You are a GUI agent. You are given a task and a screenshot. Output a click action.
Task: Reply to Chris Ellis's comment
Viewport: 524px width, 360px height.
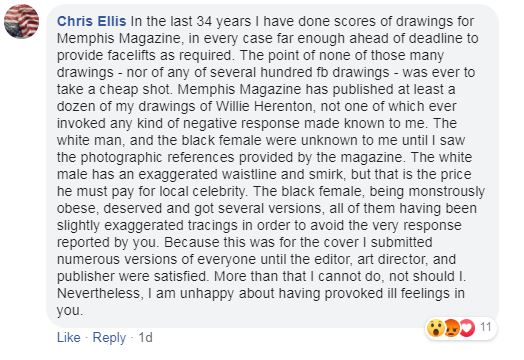point(109,338)
